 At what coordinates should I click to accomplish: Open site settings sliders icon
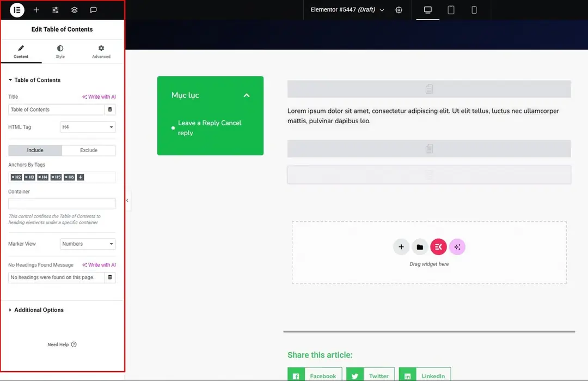click(x=55, y=10)
